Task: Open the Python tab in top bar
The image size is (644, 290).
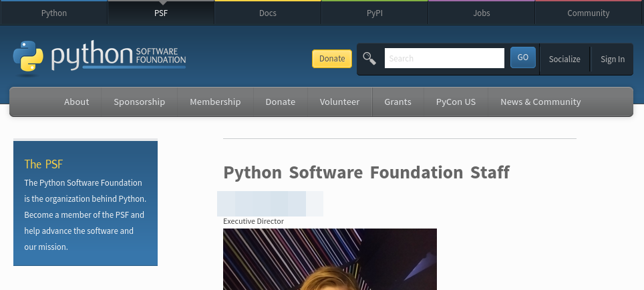Action: pos(53,13)
